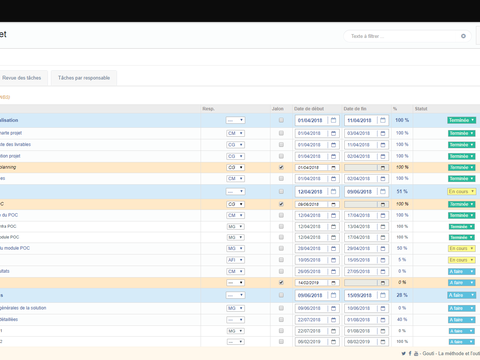
Task: Open calendar icon beside 11/04/2018 in top blue row
Action: [383, 120]
